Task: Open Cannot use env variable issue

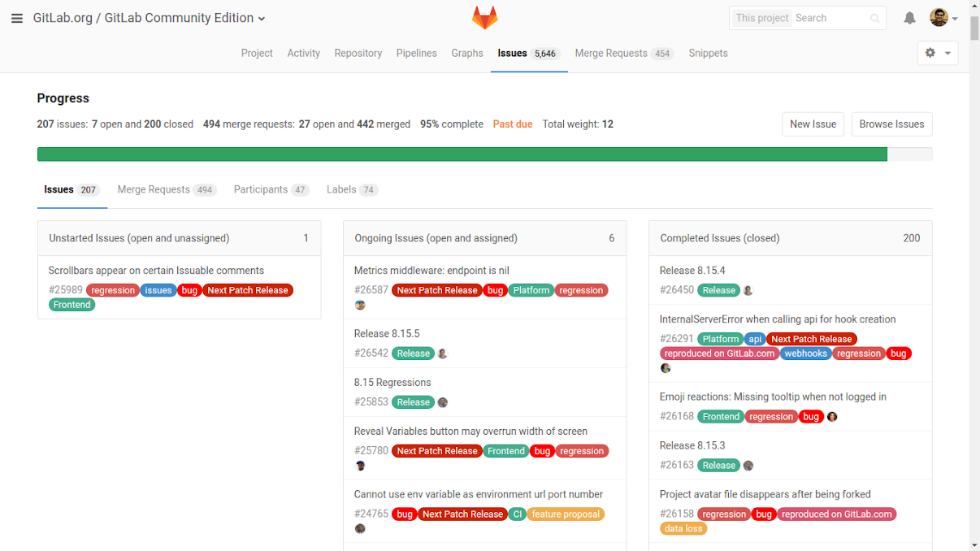Action: pyautogui.click(x=479, y=494)
